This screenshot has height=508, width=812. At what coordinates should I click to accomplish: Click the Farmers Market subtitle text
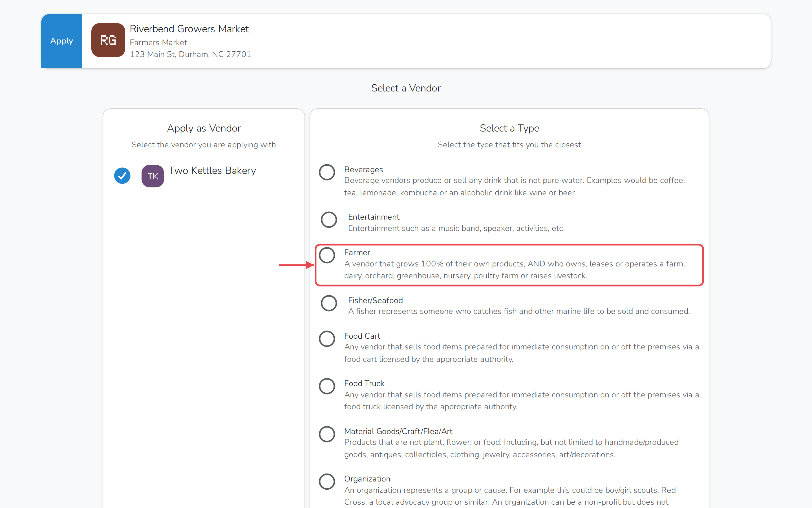[x=158, y=43]
